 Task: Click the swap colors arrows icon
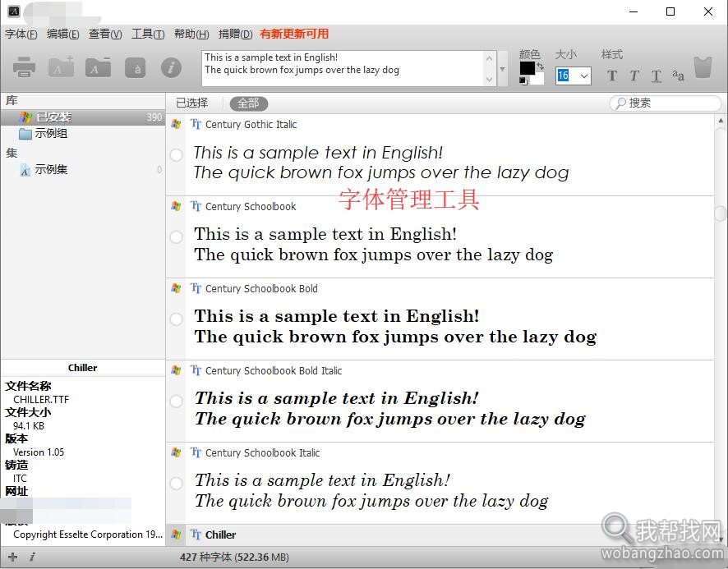click(541, 67)
